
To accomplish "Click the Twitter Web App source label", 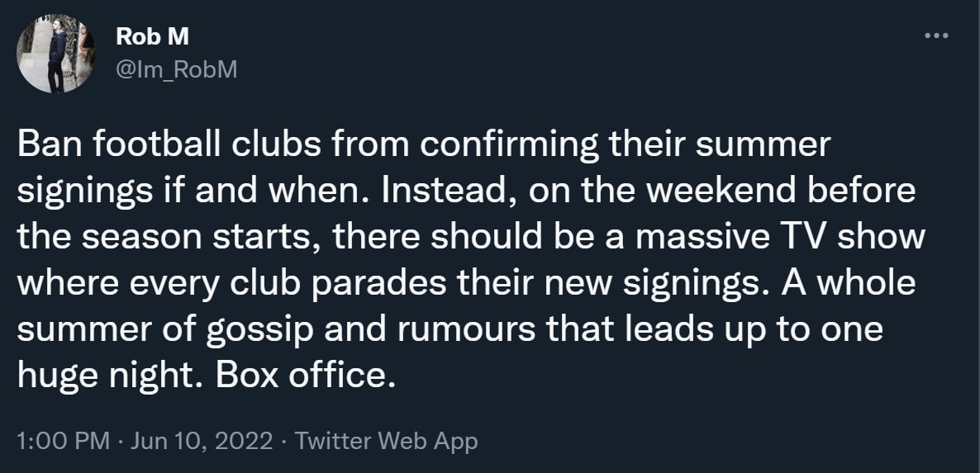I will click(386, 441).
